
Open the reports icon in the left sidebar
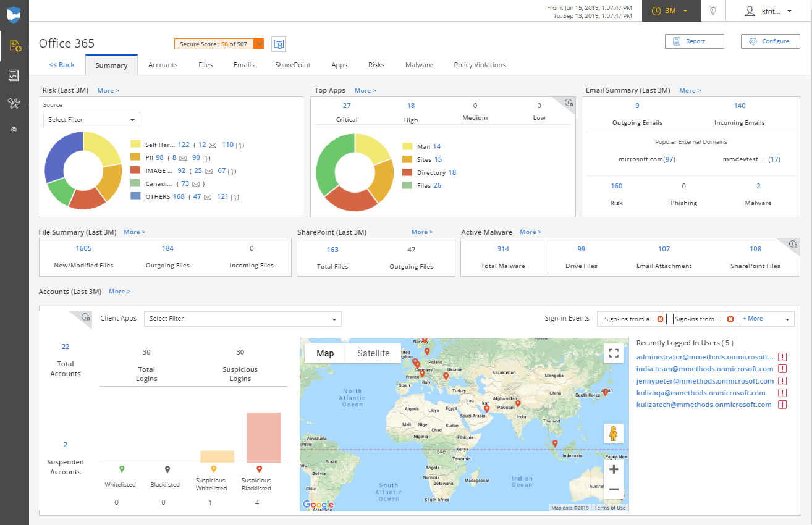click(14, 75)
